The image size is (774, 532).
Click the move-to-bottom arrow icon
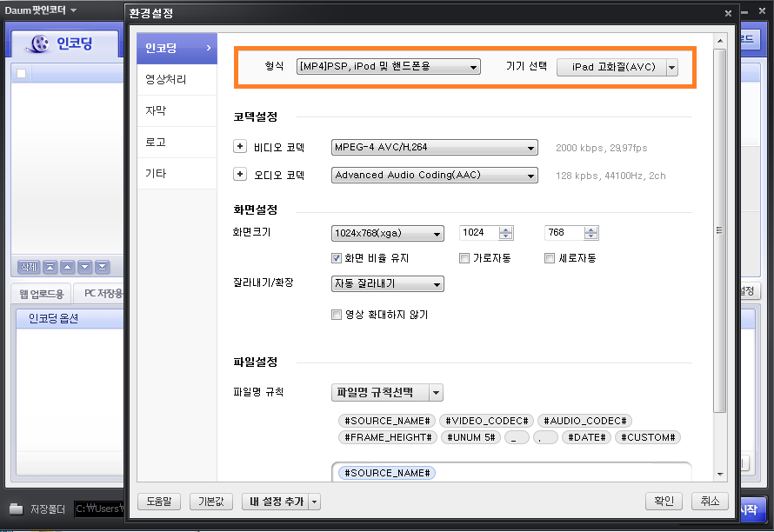[x=102, y=267]
